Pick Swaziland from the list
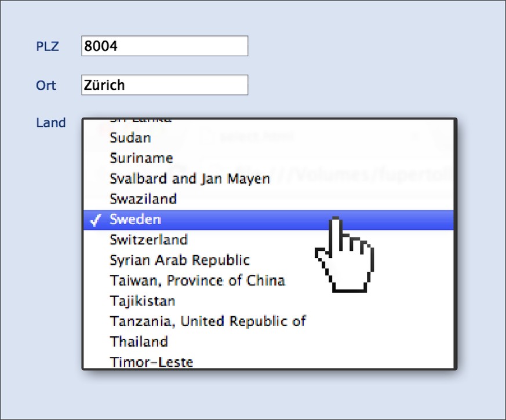The height and width of the screenshot is (420, 506). pyautogui.click(x=268, y=199)
